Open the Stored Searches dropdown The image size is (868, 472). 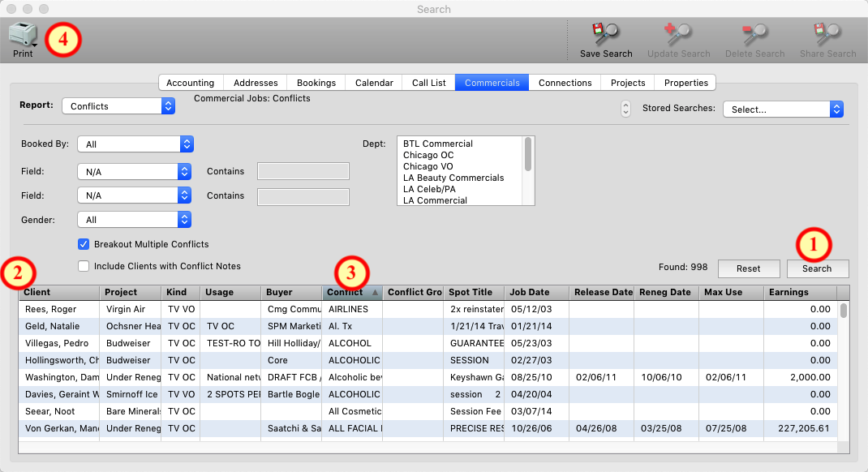coord(784,109)
